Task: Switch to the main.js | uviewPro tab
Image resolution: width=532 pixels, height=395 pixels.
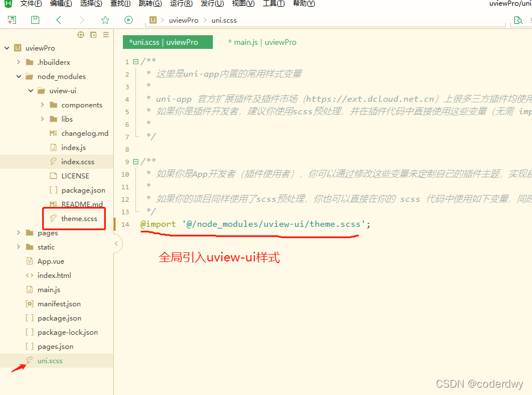Action: pos(262,43)
